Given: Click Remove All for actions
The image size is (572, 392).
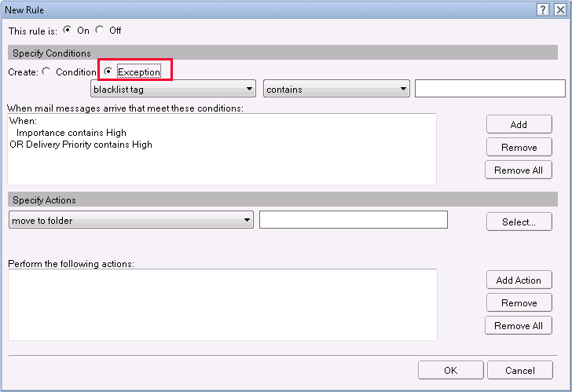Looking at the screenshot, I should click(519, 326).
